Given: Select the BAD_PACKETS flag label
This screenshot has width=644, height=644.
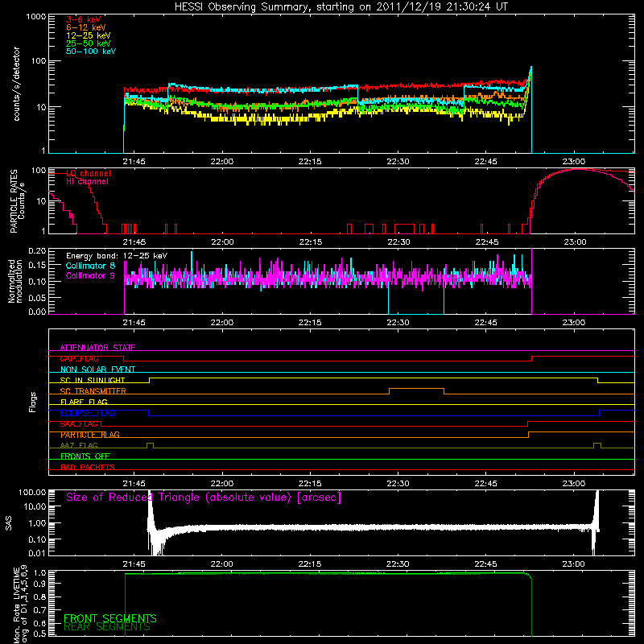Looking at the screenshot, I should tap(88, 467).
